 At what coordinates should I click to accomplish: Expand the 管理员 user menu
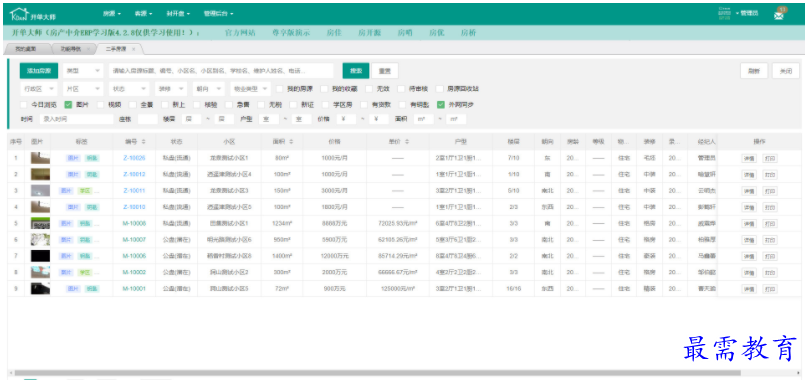point(747,13)
